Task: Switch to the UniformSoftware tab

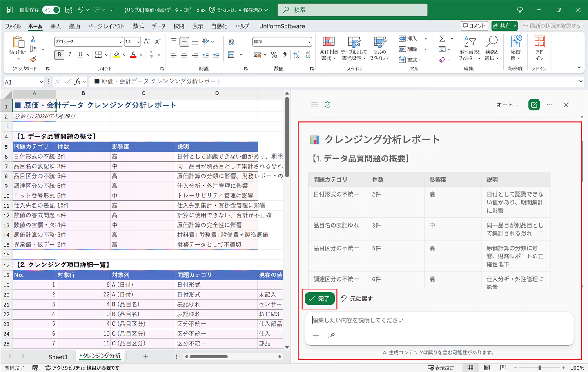Action: [282, 26]
